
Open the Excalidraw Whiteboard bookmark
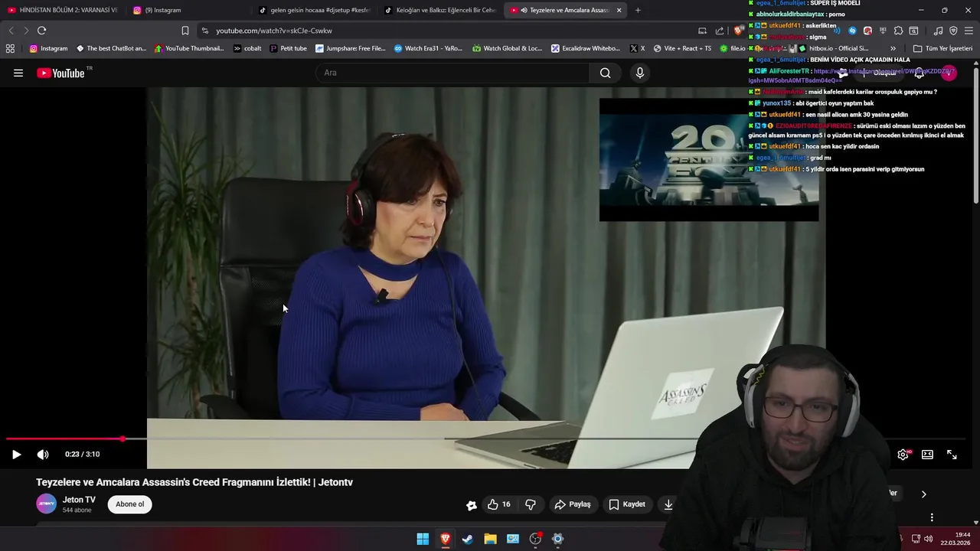(586, 48)
